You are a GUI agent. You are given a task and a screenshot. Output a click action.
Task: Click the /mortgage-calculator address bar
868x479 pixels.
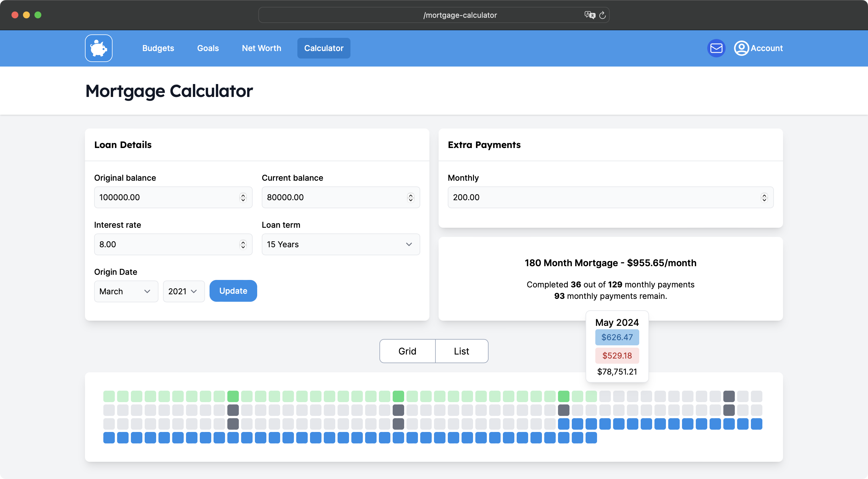pos(460,15)
